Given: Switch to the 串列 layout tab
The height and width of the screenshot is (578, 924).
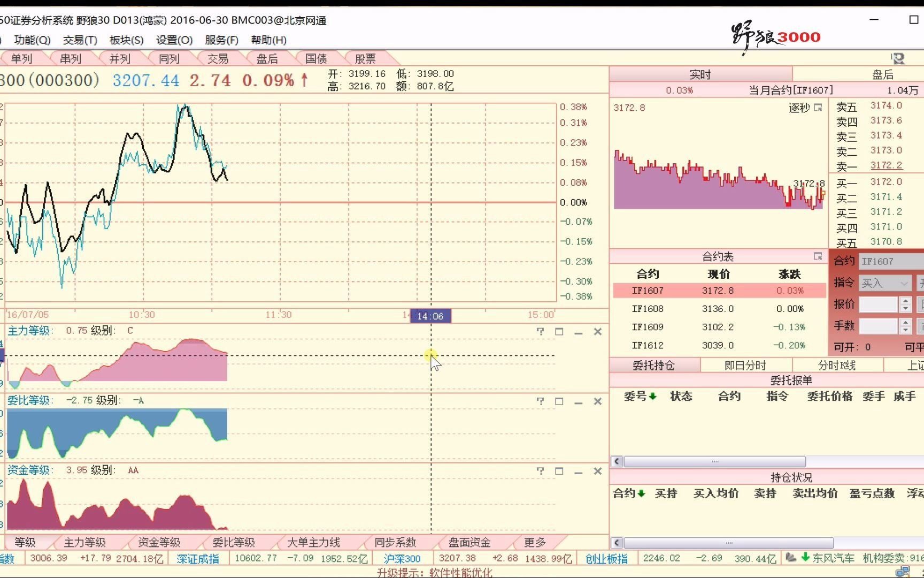Looking at the screenshot, I should (71, 59).
